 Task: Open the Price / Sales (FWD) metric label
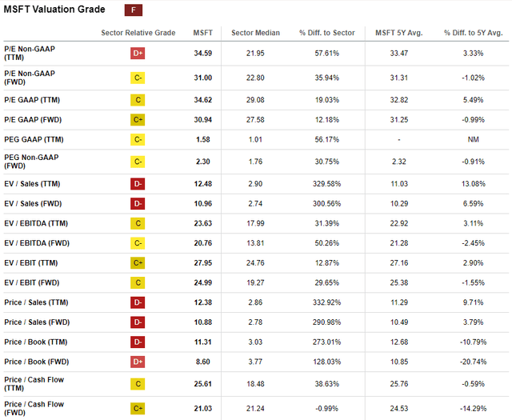click(x=37, y=322)
